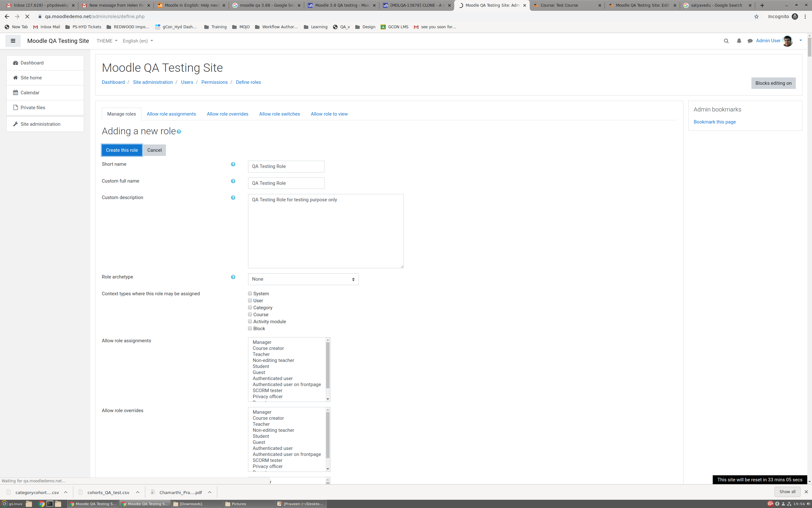The width and height of the screenshot is (812, 508).
Task: Open the Role archetype dropdown
Action: [303, 279]
